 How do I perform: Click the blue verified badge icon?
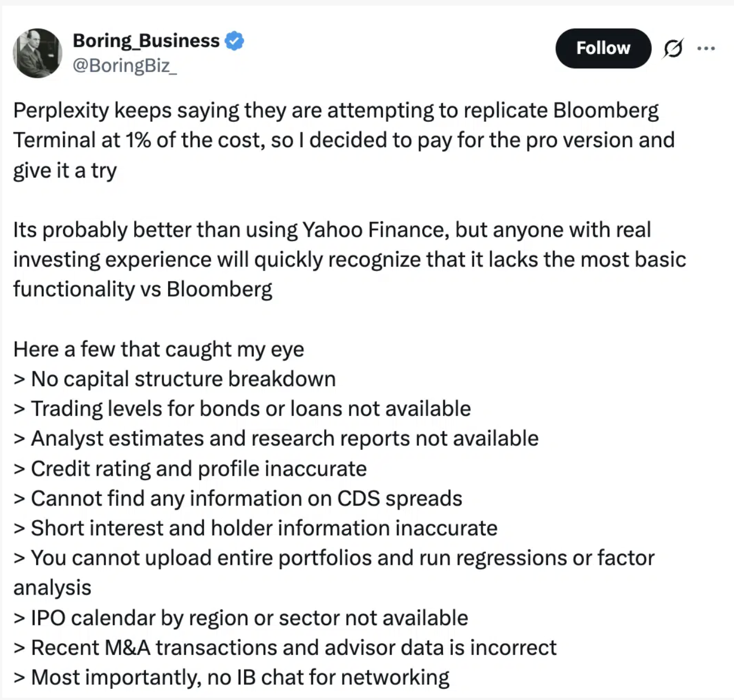tap(235, 41)
